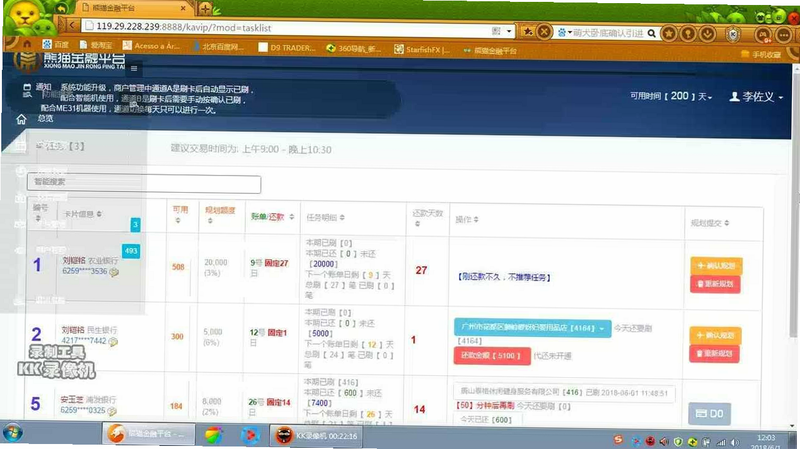The image size is (800, 449).
Task: Click the stop loading X icon
Action: pyautogui.click(x=544, y=32)
